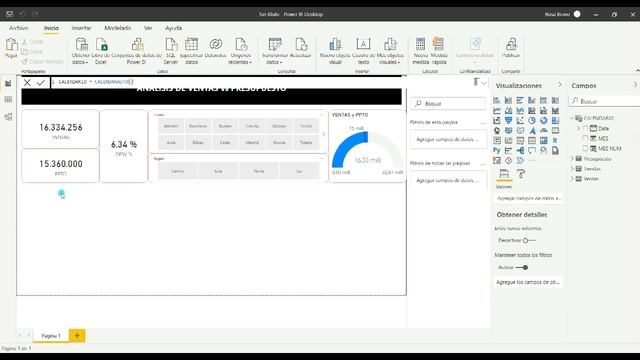The width and height of the screenshot is (640, 360).
Task: Click the Publicar icon
Action: (x=511, y=44)
